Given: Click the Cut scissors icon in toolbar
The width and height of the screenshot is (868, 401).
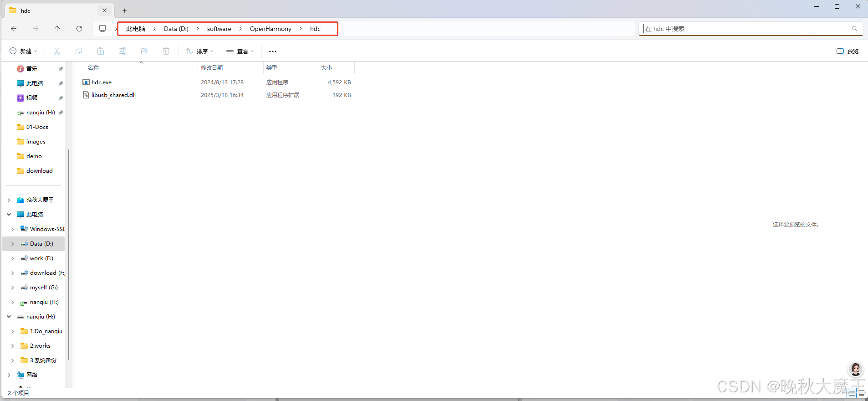Looking at the screenshot, I should coord(57,51).
